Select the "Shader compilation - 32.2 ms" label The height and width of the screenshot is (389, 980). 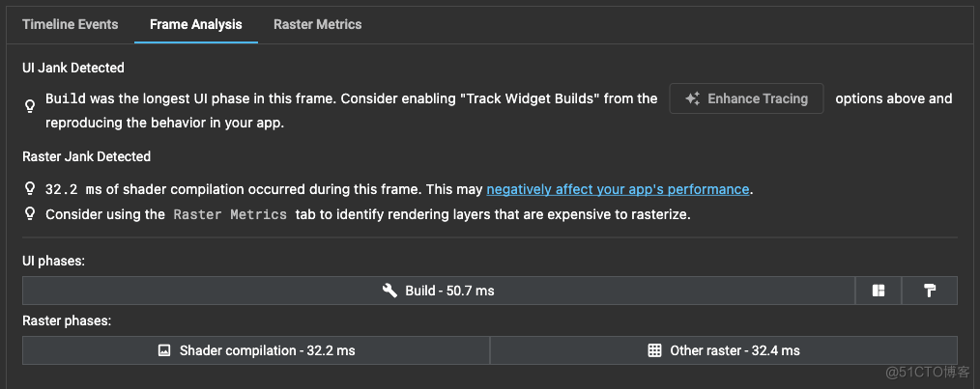pos(267,350)
